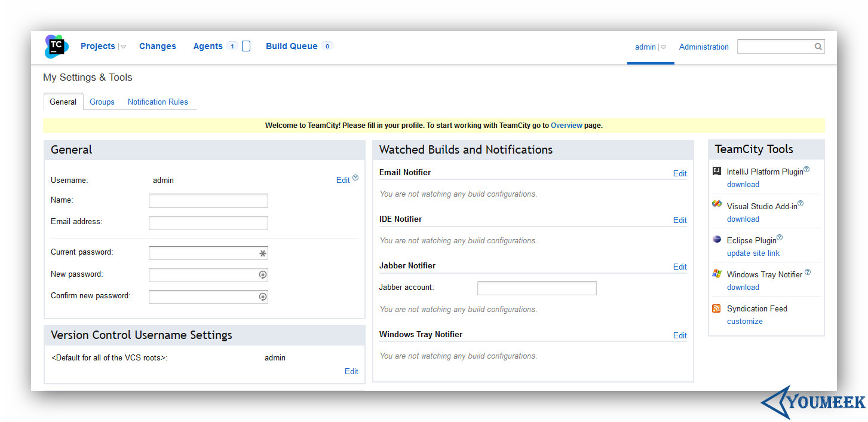Click Edit next to Email Notifier
Image resolution: width=868 pixels, height=422 pixels.
(680, 173)
